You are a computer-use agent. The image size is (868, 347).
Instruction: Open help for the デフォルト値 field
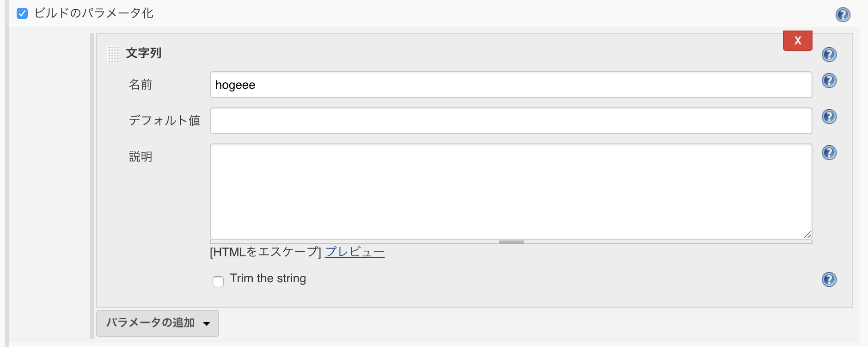829,117
